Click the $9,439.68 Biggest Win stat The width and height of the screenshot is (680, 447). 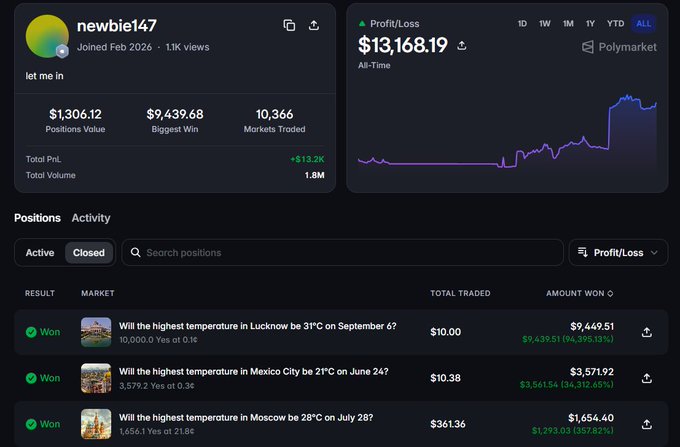pyautogui.click(x=175, y=120)
